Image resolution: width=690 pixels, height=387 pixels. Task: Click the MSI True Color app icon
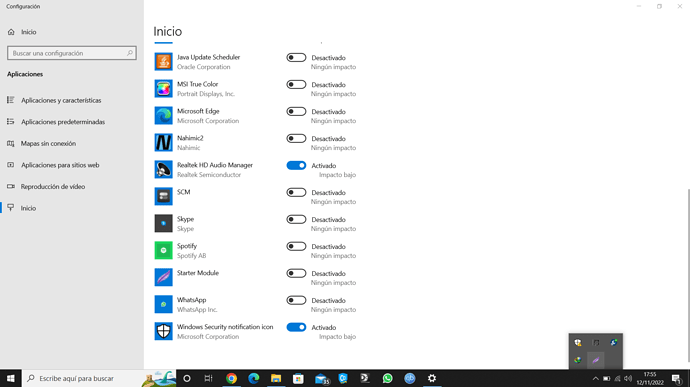point(163,88)
